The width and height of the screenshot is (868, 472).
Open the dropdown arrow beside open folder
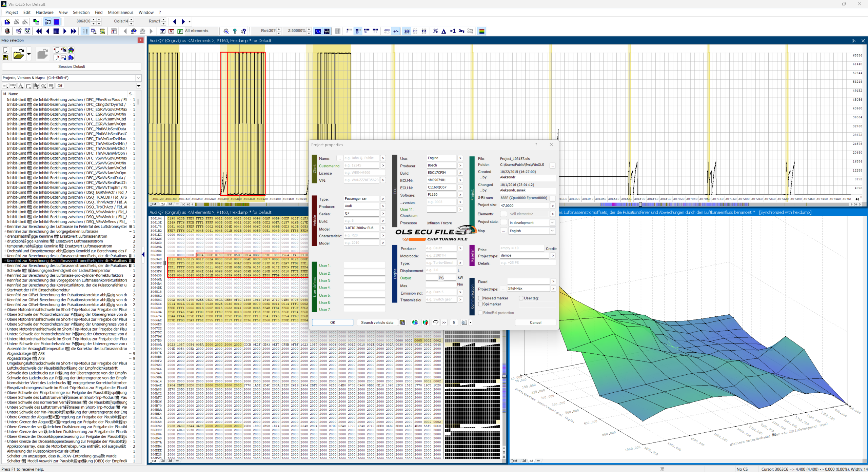pyautogui.click(x=29, y=54)
